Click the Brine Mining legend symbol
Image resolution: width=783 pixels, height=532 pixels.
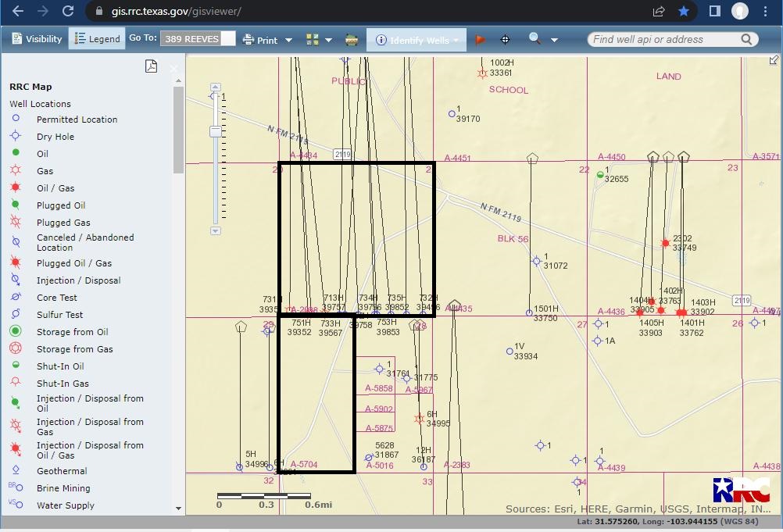tap(16, 487)
